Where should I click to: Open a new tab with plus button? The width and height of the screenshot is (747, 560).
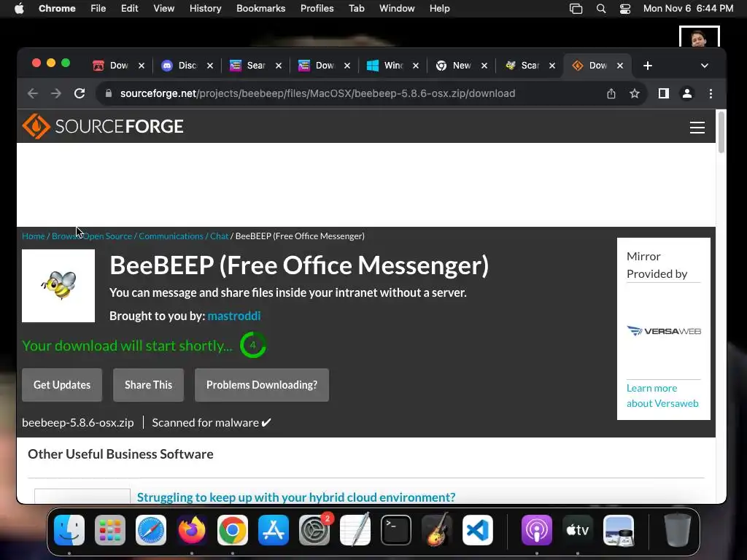click(648, 66)
